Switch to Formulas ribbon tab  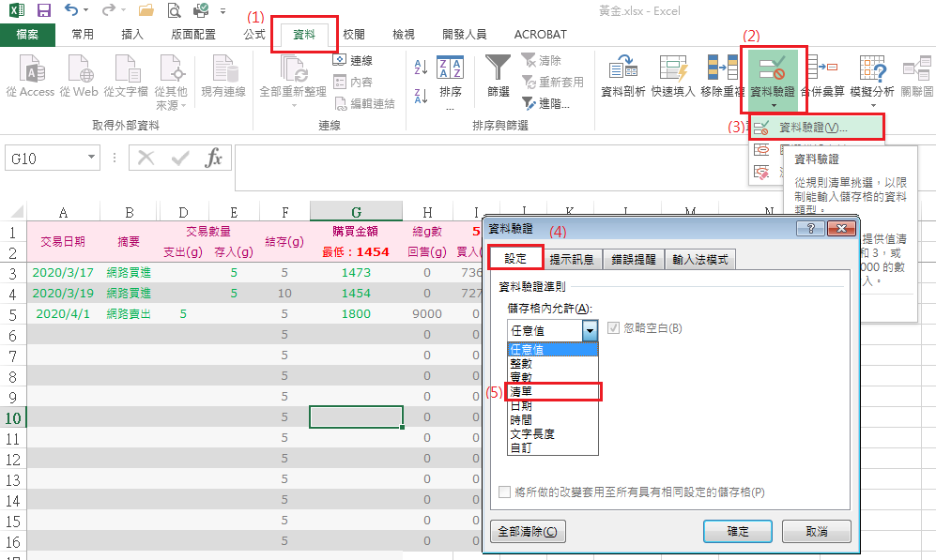point(253,35)
